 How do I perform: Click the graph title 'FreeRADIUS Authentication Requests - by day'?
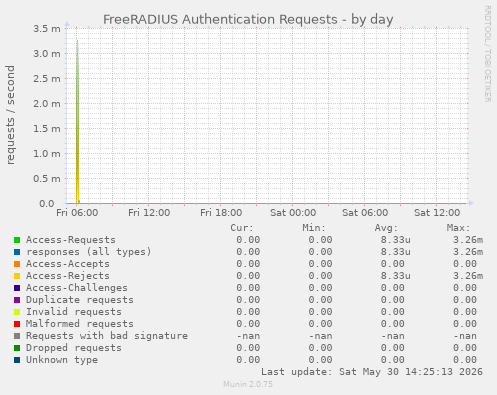pos(248,20)
